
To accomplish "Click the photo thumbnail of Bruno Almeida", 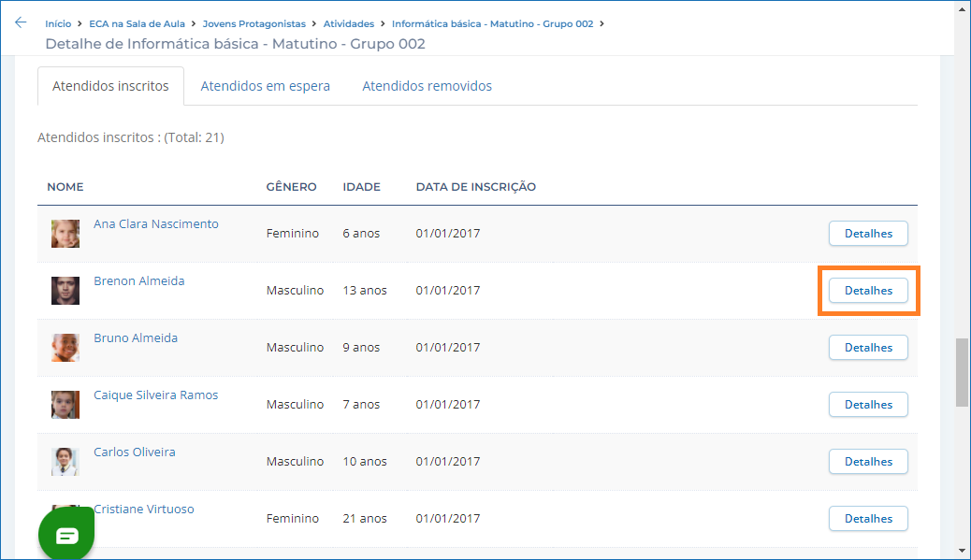I will pos(65,347).
